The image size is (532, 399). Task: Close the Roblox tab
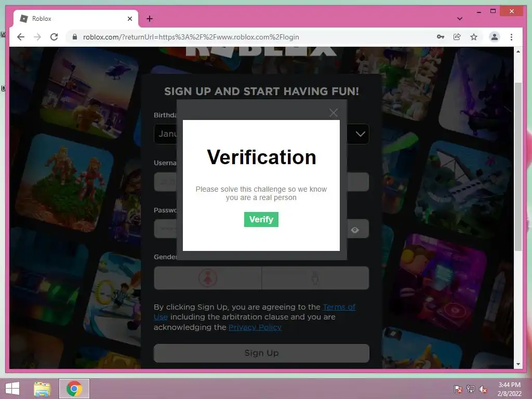pos(129,19)
